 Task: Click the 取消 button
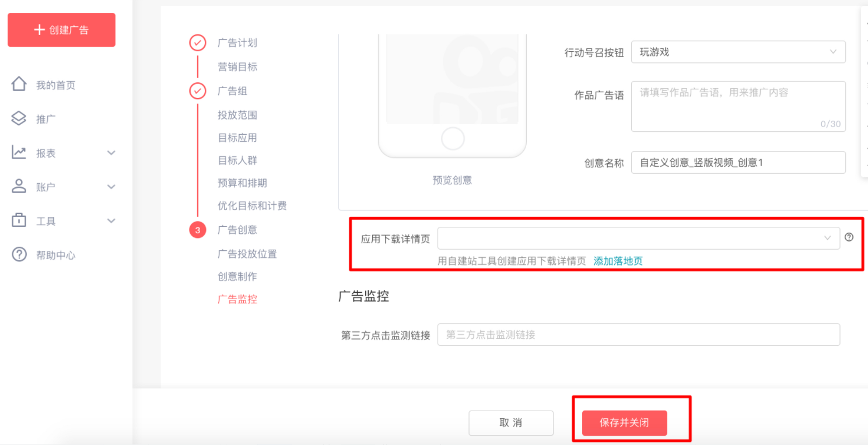tap(510, 423)
